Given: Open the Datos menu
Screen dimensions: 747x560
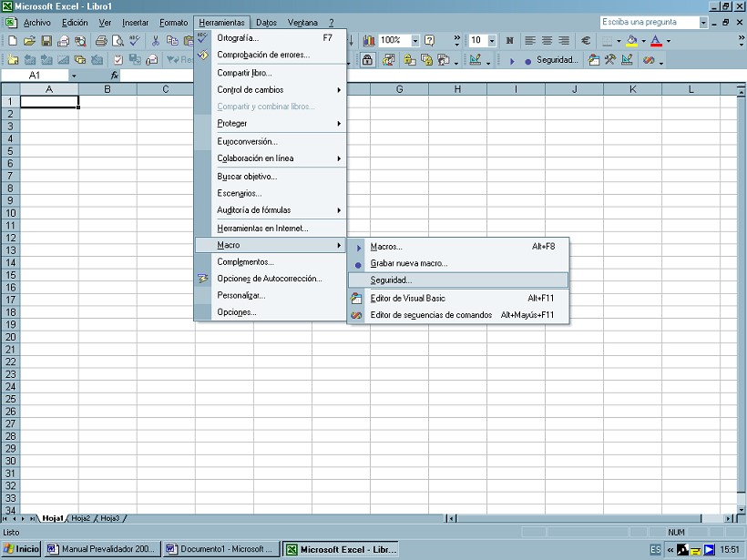Looking at the screenshot, I should tap(266, 23).
